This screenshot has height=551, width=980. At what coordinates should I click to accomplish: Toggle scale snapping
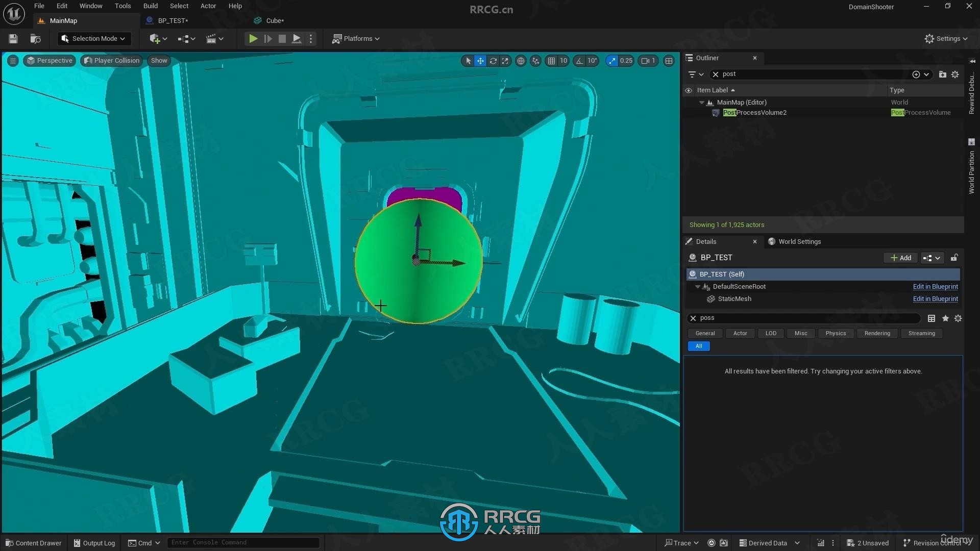click(612, 61)
